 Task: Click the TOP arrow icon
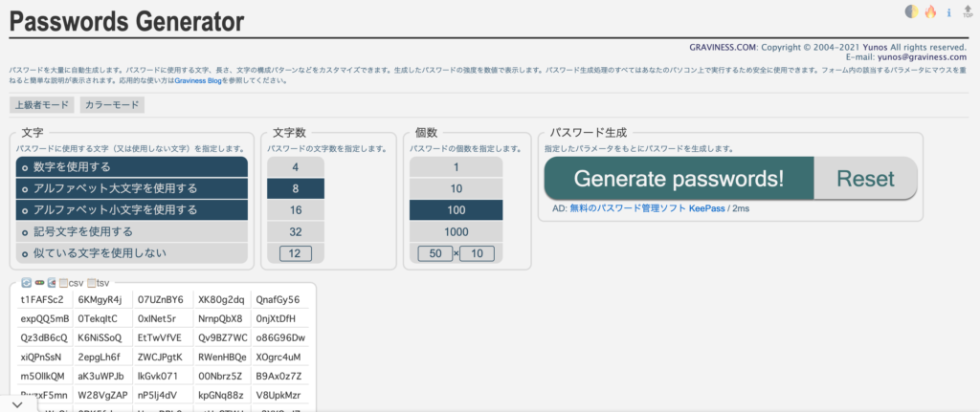pyautogui.click(x=967, y=12)
